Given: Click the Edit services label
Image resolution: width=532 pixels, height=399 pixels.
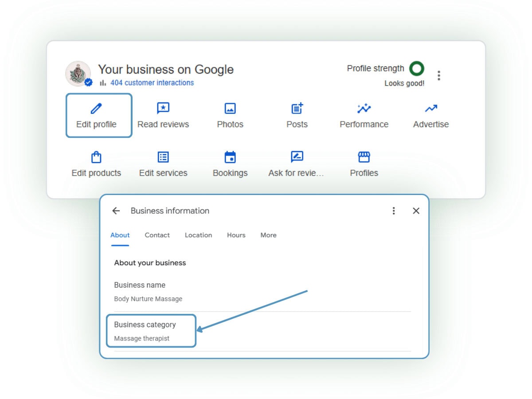Looking at the screenshot, I should (163, 173).
